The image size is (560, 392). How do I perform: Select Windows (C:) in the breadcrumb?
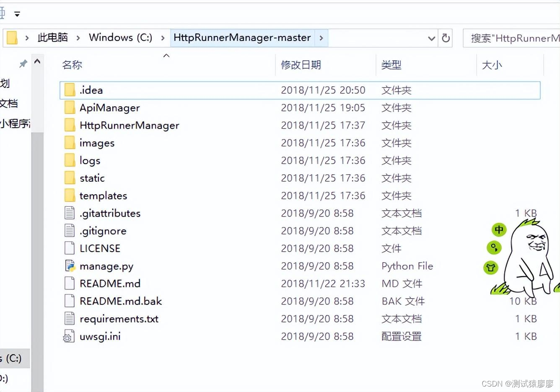click(x=120, y=38)
